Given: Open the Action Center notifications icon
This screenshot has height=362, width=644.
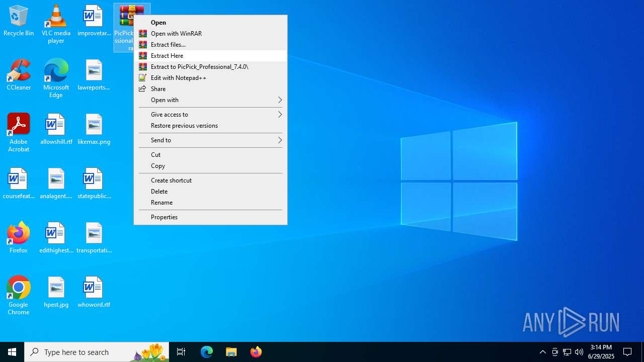Looking at the screenshot, I should 628,352.
